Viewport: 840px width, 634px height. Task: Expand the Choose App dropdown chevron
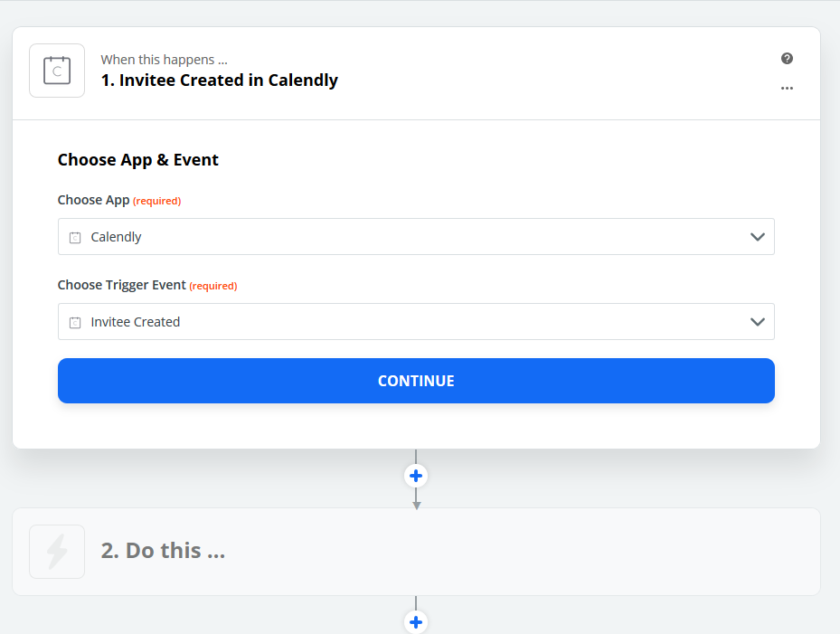click(757, 237)
